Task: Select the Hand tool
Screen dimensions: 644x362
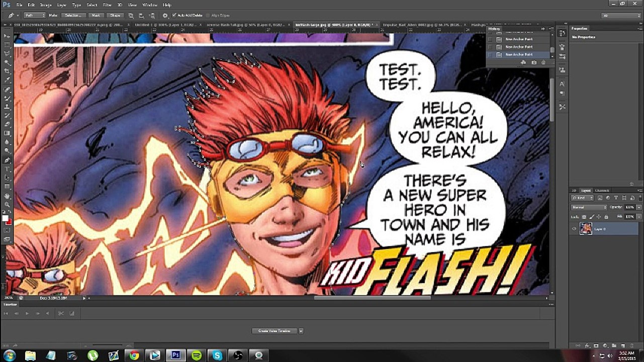Action: [x=7, y=196]
